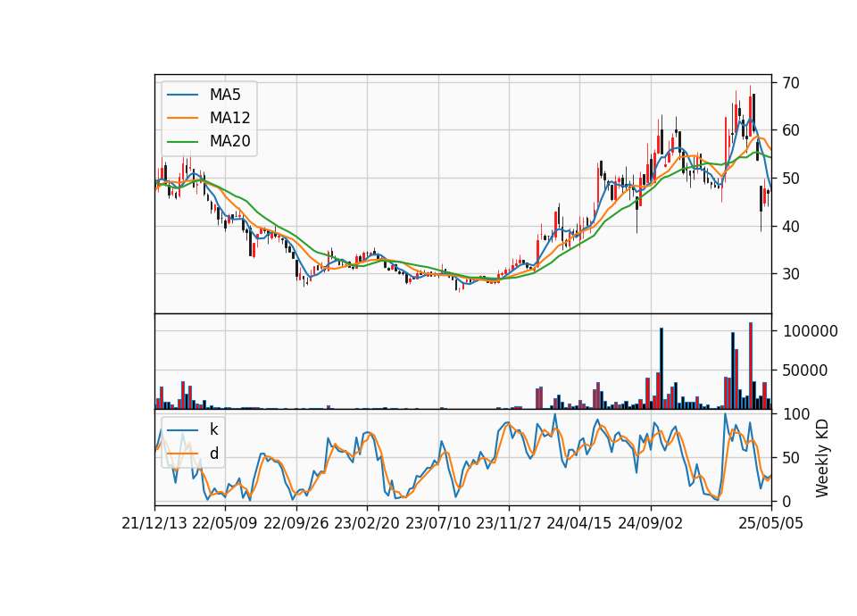Click the blue k legend line sample
857x616 pixels.
tap(182, 429)
